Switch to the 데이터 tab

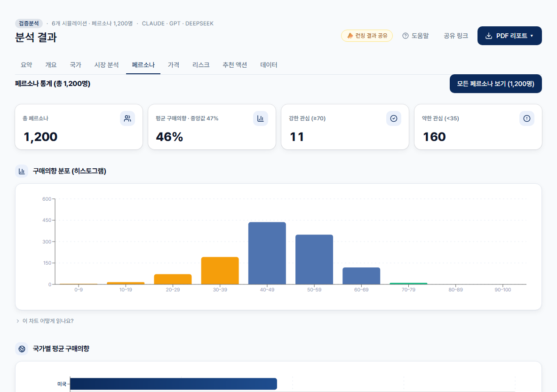(x=269, y=65)
